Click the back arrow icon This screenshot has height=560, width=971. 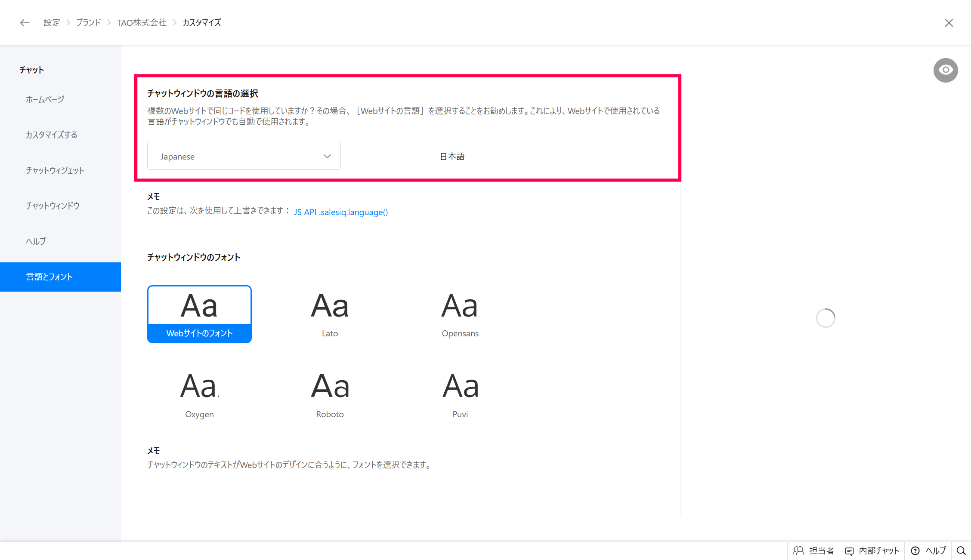pos(25,23)
